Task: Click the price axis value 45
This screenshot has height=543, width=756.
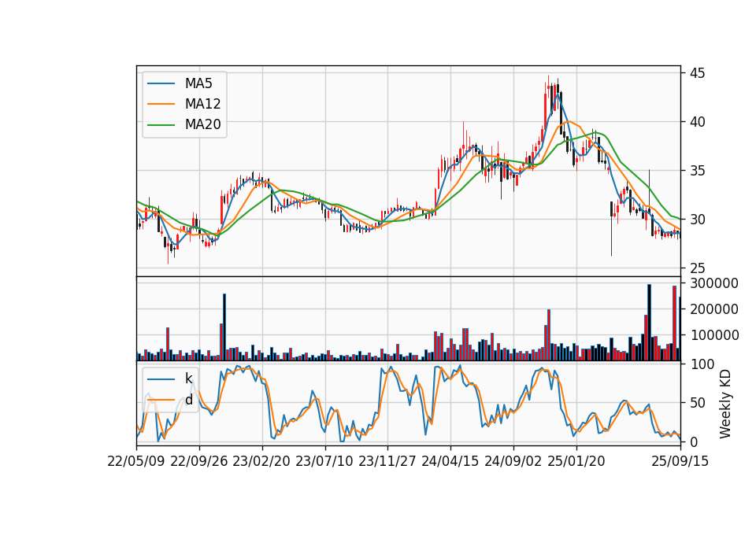Action: coord(697,73)
